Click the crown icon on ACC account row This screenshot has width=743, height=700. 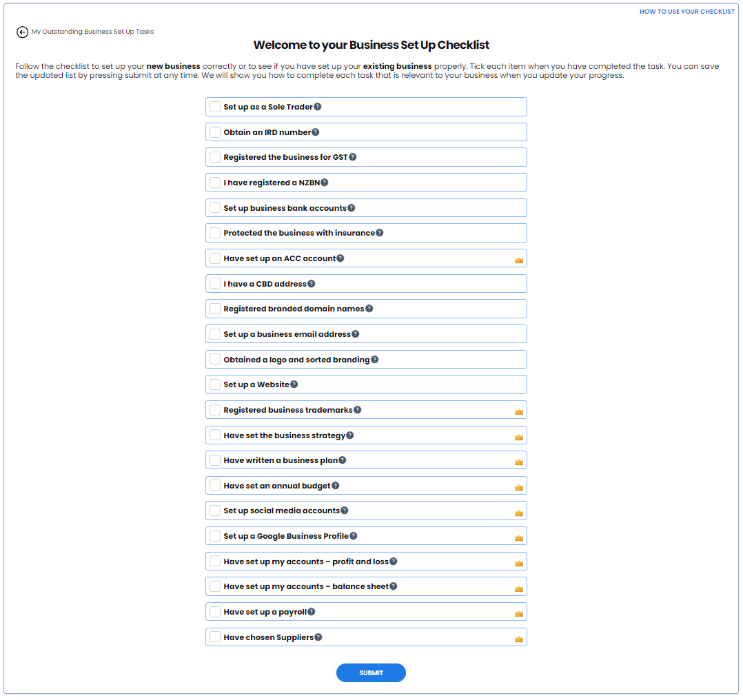point(519,260)
